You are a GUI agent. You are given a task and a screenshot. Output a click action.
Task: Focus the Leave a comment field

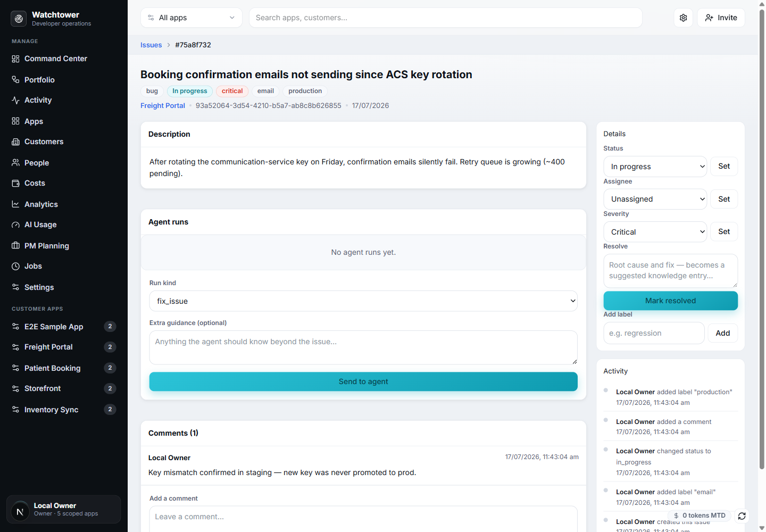pyautogui.click(x=363, y=519)
